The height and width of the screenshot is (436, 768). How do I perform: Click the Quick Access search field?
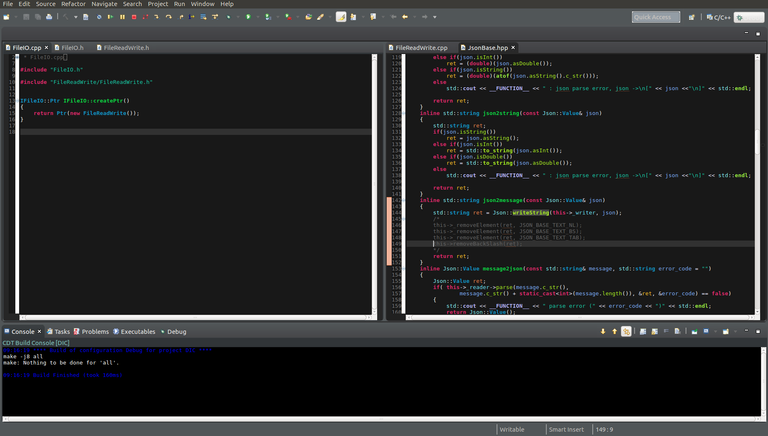coord(656,17)
